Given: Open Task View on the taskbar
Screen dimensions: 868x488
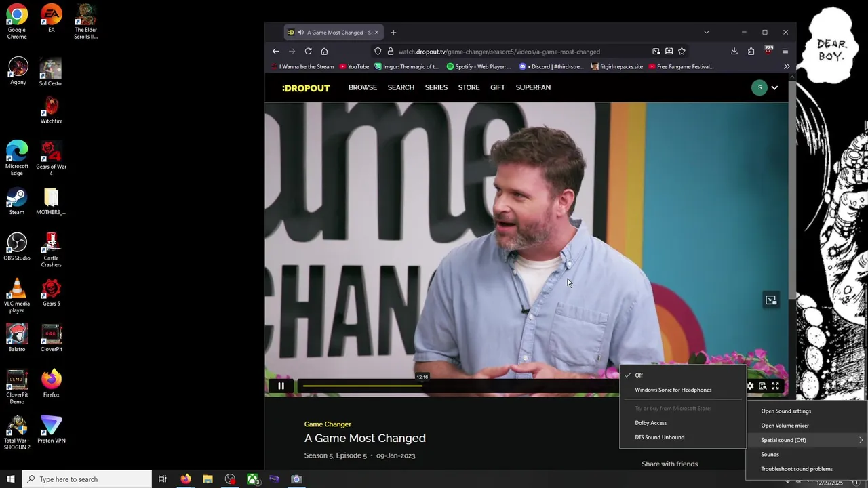Looking at the screenshot, I should (x=163, y=479).
